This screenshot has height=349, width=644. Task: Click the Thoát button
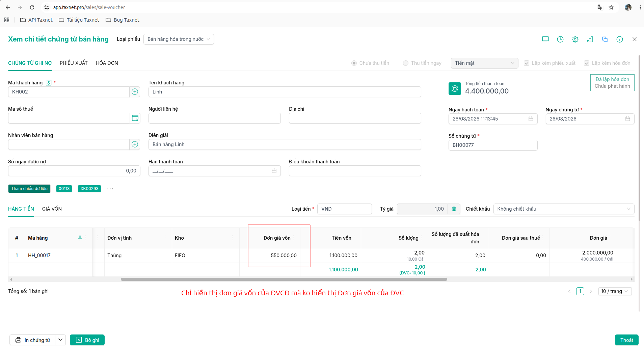pos(626,340)
